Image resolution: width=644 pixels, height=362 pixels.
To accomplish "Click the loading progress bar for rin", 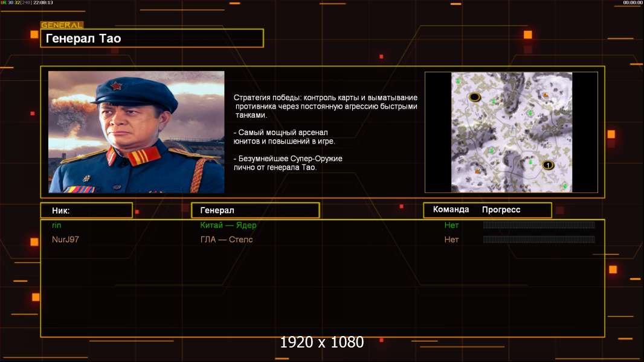I will point(539,224).
